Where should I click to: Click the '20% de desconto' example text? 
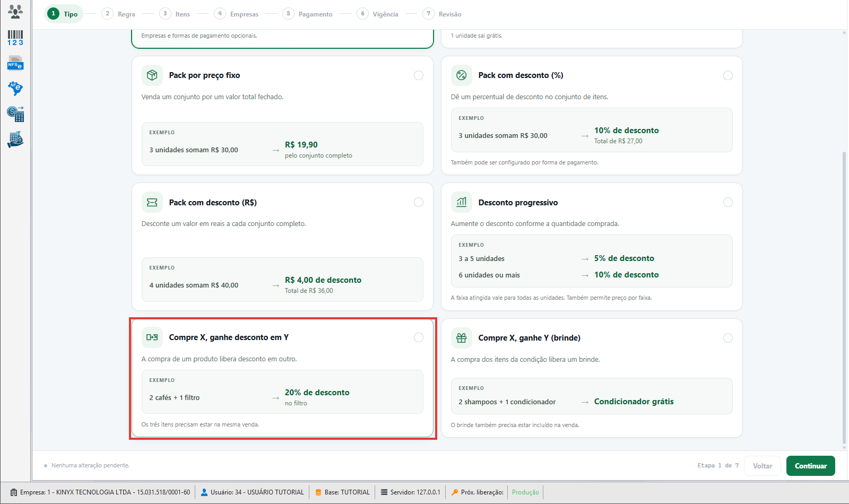click(317, 393)
